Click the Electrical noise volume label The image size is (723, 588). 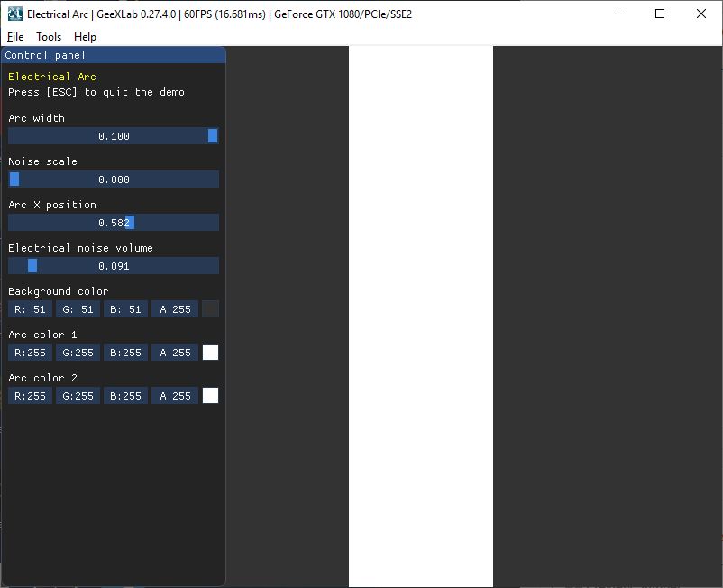[x=81, y=248]
